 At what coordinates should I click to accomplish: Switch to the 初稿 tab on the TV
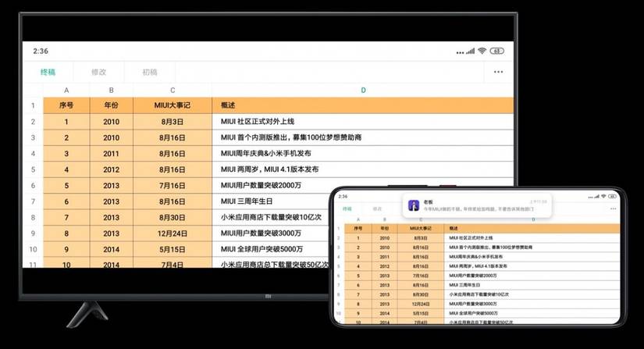[x=150, y=72]
